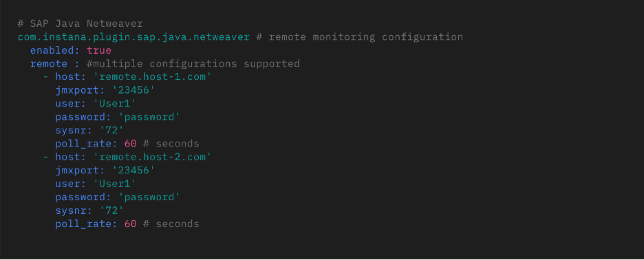
Task: Click the '#multiple configurations supported' comment
Action: tap(193, 64)
